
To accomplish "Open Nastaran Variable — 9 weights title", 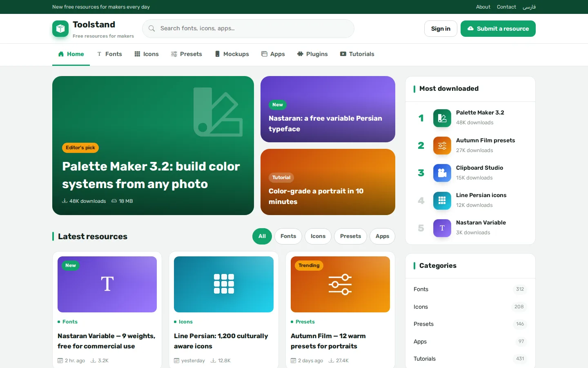I will 107,341.
